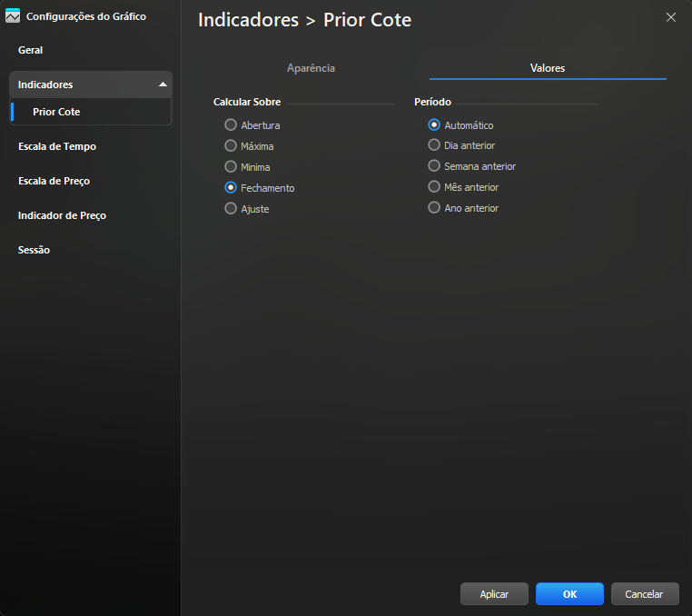Viewport: 692px width, 616px height.
Task: Click the Indicadores > Prior Cote heading
Action: click(304, 20)
